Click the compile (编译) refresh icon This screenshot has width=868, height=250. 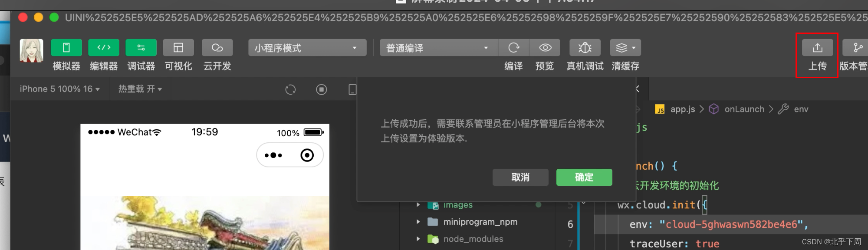click(x=514, y=48)
